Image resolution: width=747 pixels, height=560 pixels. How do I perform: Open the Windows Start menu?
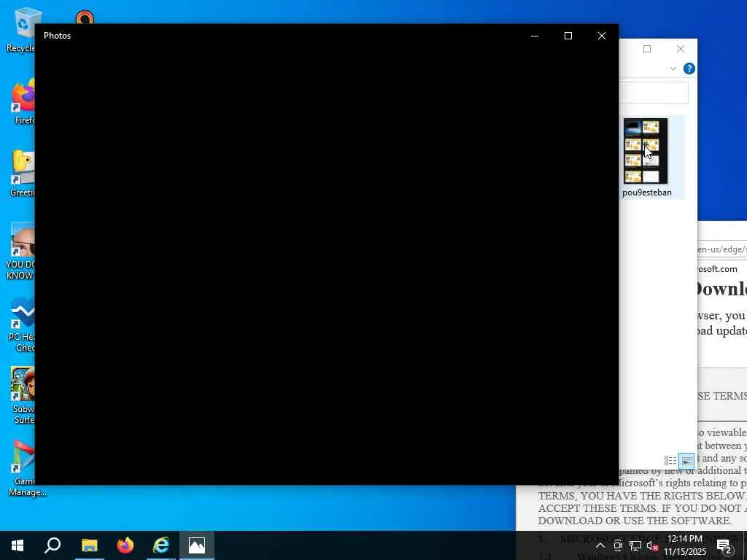[x=18, y=545]
